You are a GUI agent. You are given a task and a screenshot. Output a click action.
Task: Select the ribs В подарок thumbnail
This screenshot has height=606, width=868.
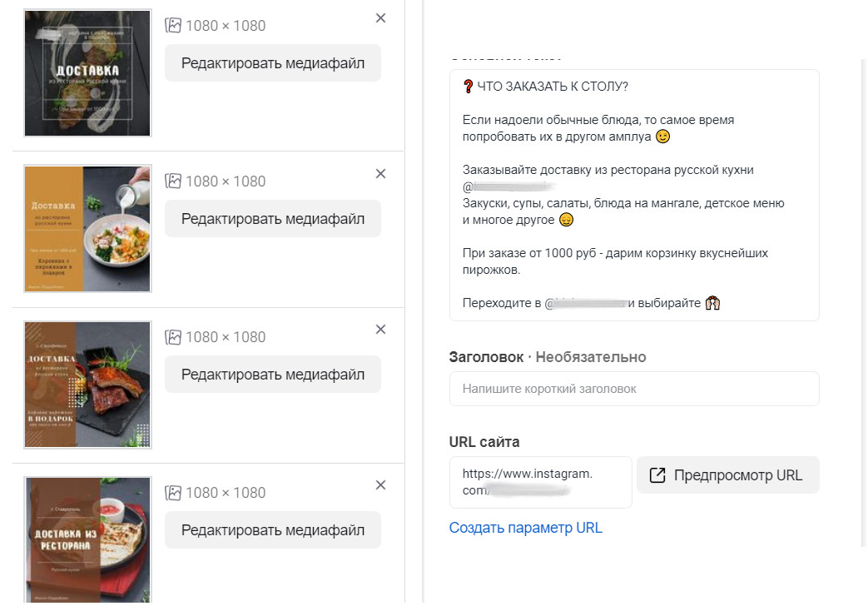(x=87, y=385)
